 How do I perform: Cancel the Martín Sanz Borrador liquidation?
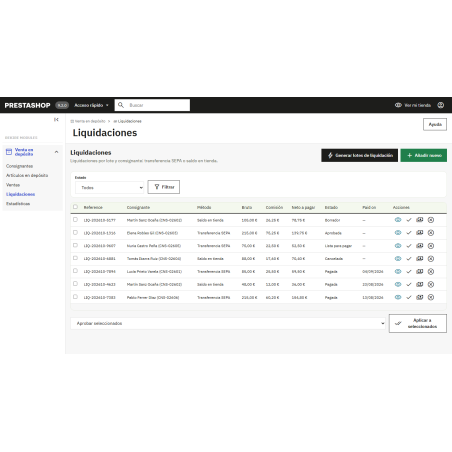pyautogui.click(x=431, y=220)
